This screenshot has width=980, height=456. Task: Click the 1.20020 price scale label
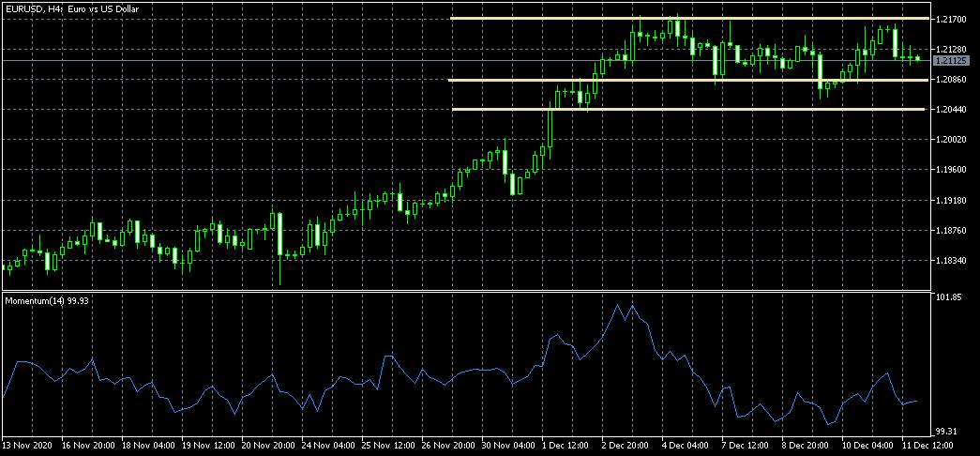pos(949,140)
